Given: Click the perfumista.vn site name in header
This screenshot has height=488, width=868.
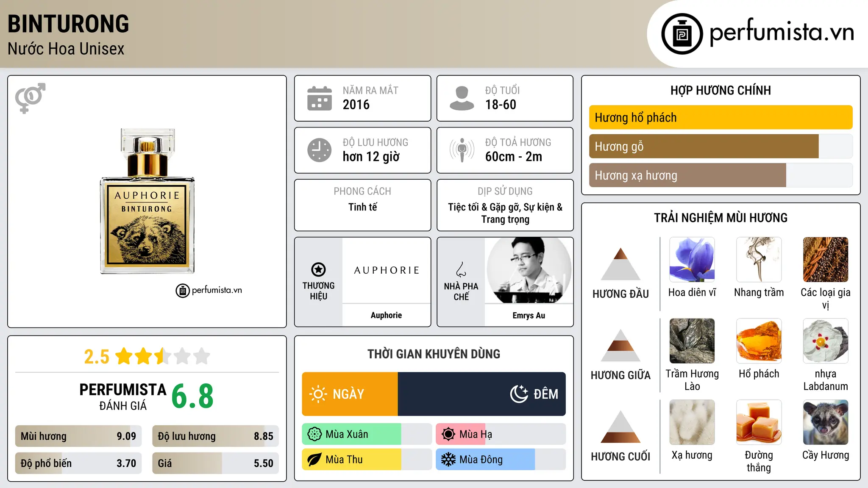Looking at the screenshot, I should [782, 33].
